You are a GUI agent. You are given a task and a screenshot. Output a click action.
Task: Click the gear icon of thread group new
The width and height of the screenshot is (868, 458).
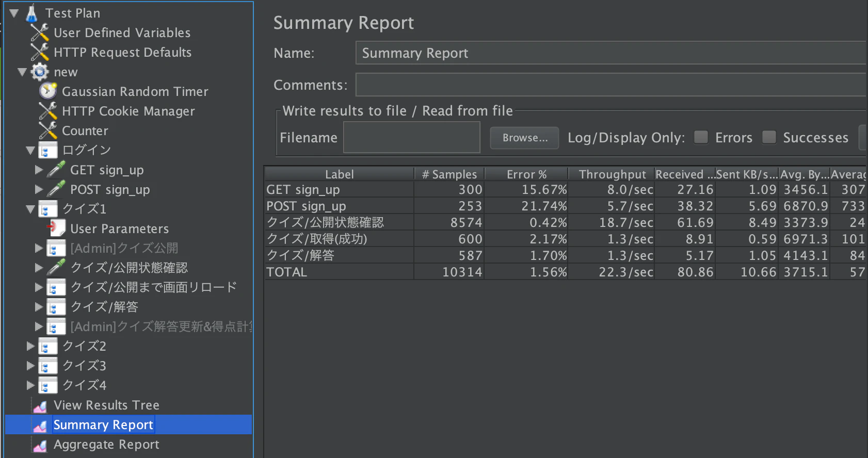[x=40, y=72]
